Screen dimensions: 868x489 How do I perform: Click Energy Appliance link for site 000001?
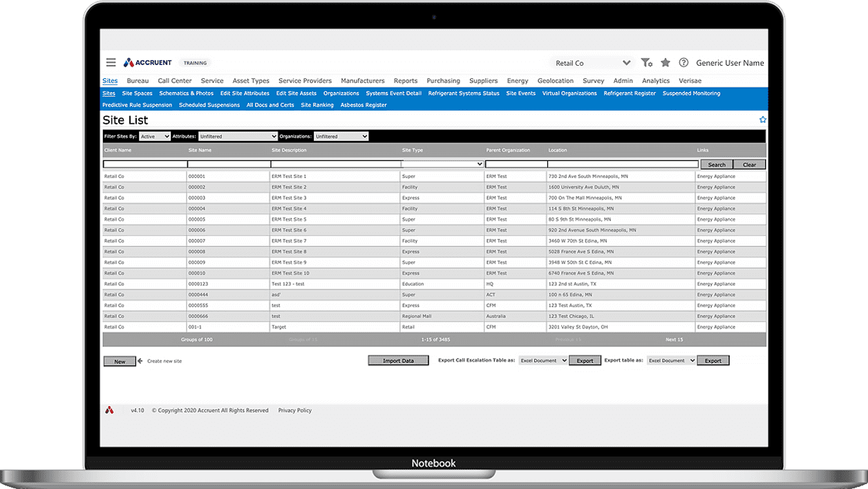point(716,176)
